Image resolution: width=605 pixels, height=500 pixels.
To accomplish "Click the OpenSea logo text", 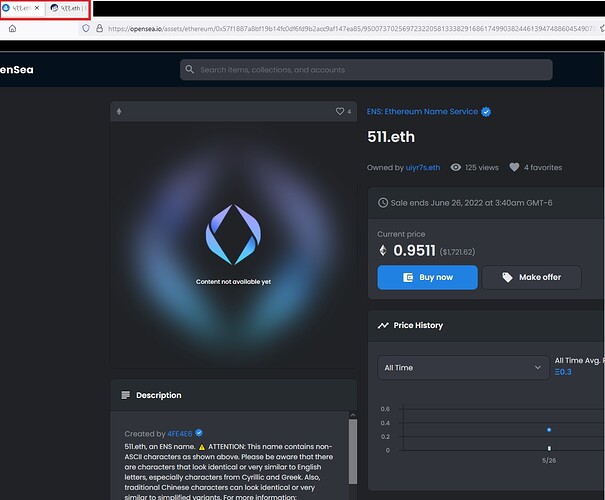I will [x=17, y=70].
